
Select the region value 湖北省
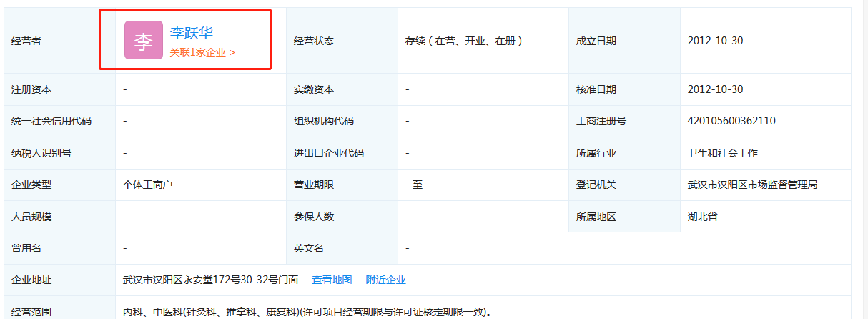(x=702, y=216)
